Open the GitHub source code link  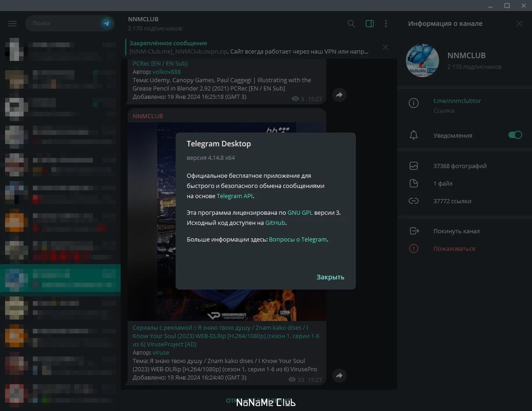tap(275, 223)
